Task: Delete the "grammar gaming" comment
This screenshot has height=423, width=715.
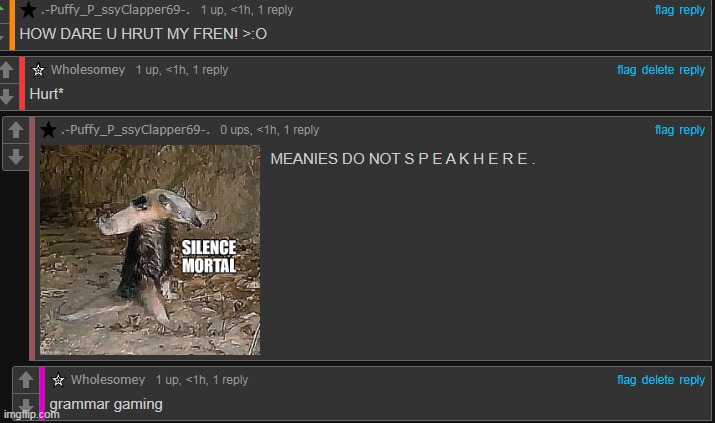Action: pos(657,380)
